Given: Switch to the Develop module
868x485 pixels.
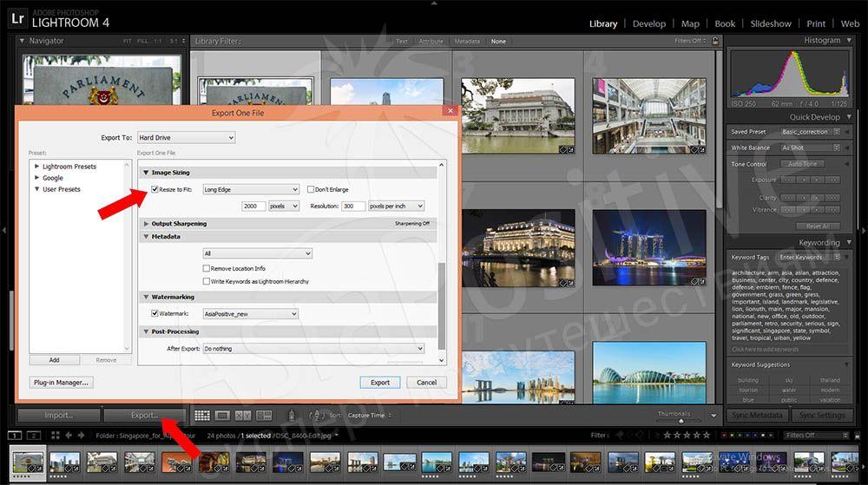Looking at the screenshot, I should click(648, 23).
